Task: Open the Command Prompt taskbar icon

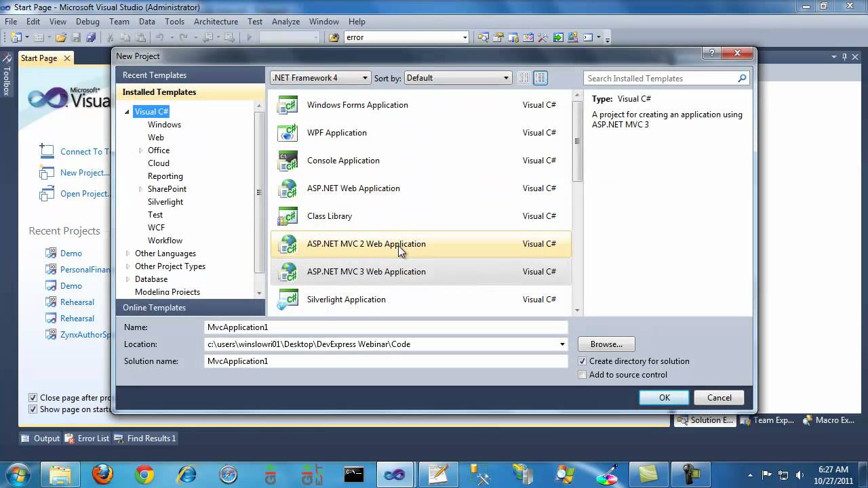Action: click(354, 474)
